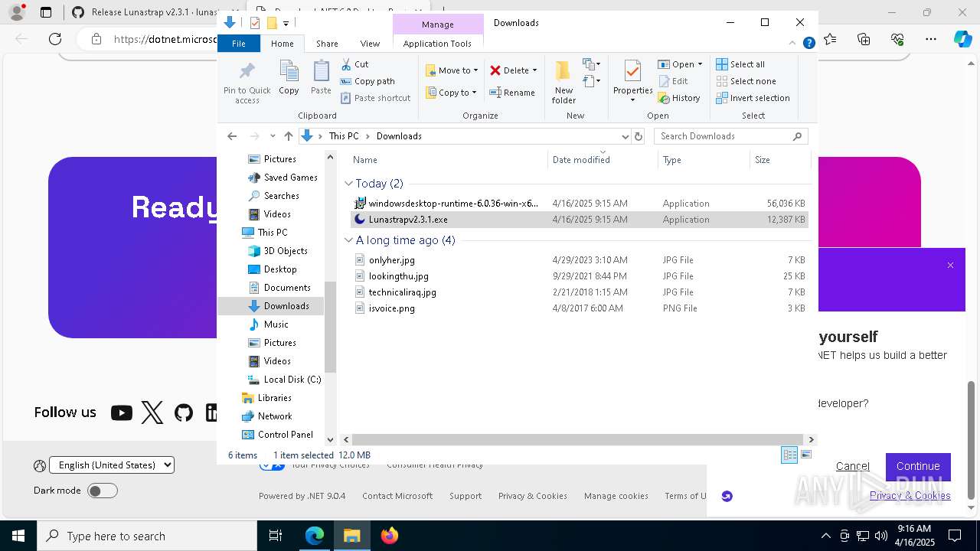
Task: Click Pin to Quick access icon
Action: (x=247, y=72)
